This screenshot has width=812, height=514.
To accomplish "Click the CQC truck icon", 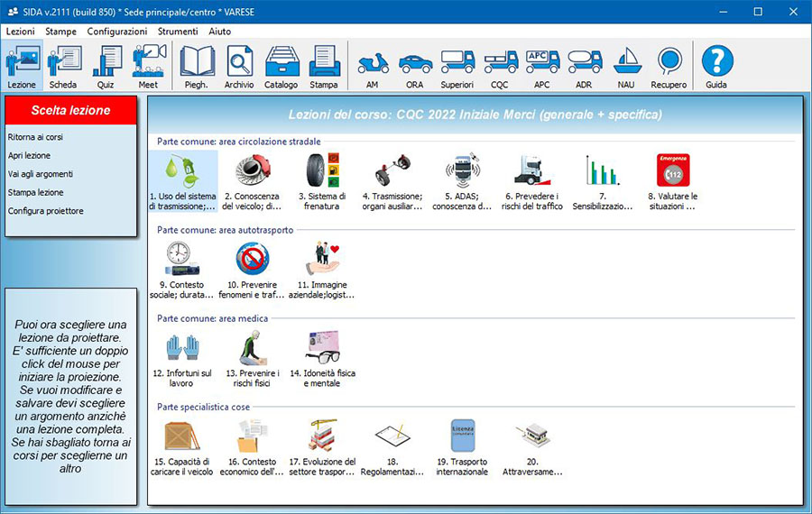I will click(x=500, y=67).
